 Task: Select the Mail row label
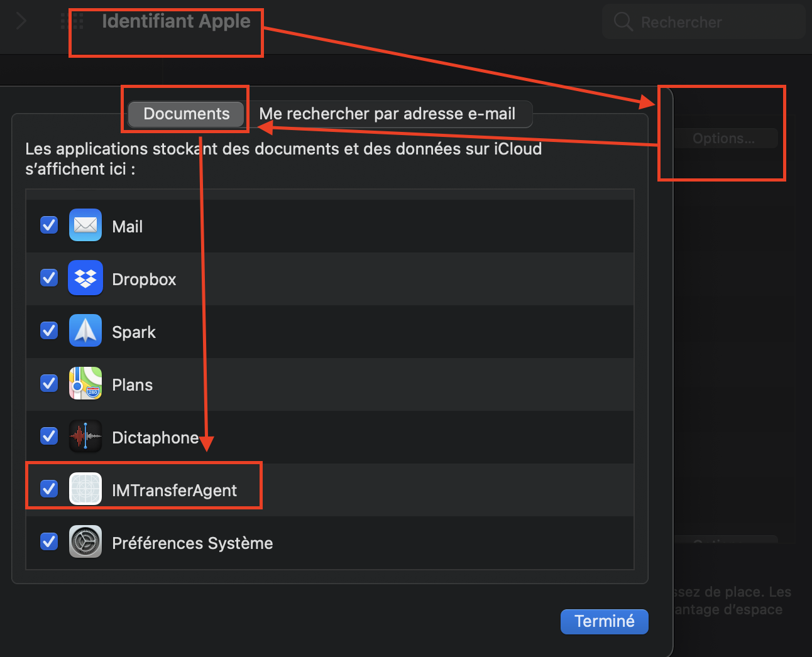tap(128, 227)
